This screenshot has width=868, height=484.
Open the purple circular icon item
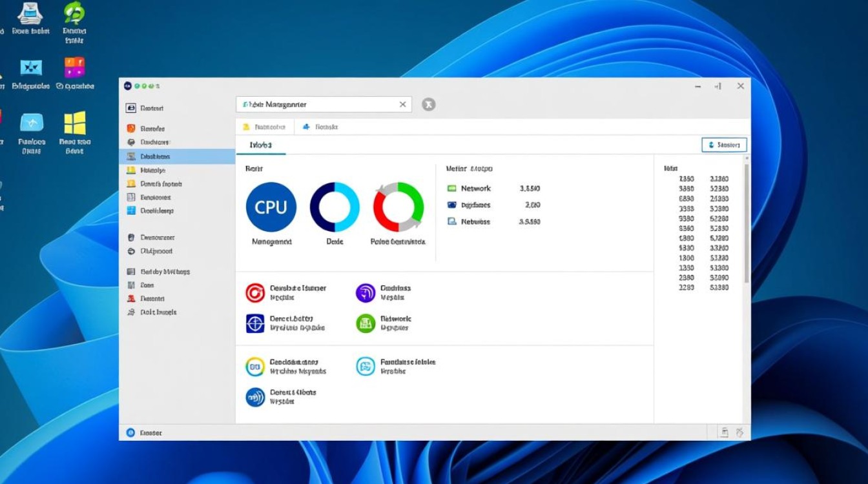pyautogui.click(x=366, y=293)
